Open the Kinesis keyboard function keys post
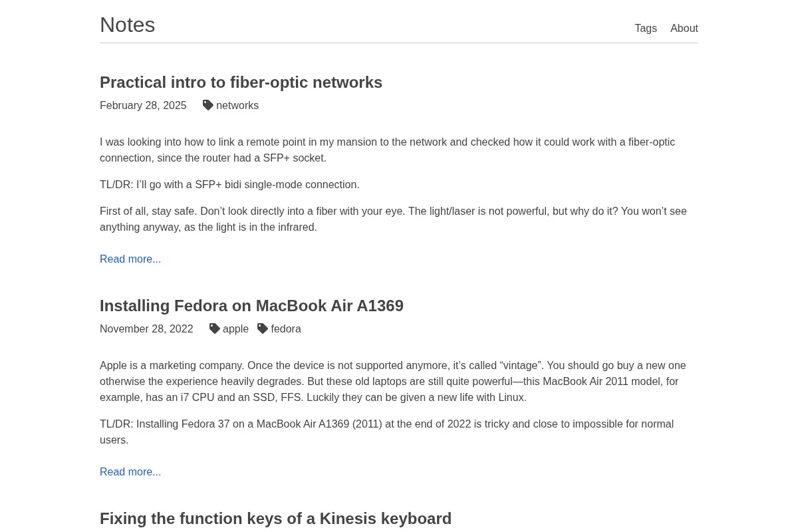This screenshot has height=532, width=798. coord(275,519)
